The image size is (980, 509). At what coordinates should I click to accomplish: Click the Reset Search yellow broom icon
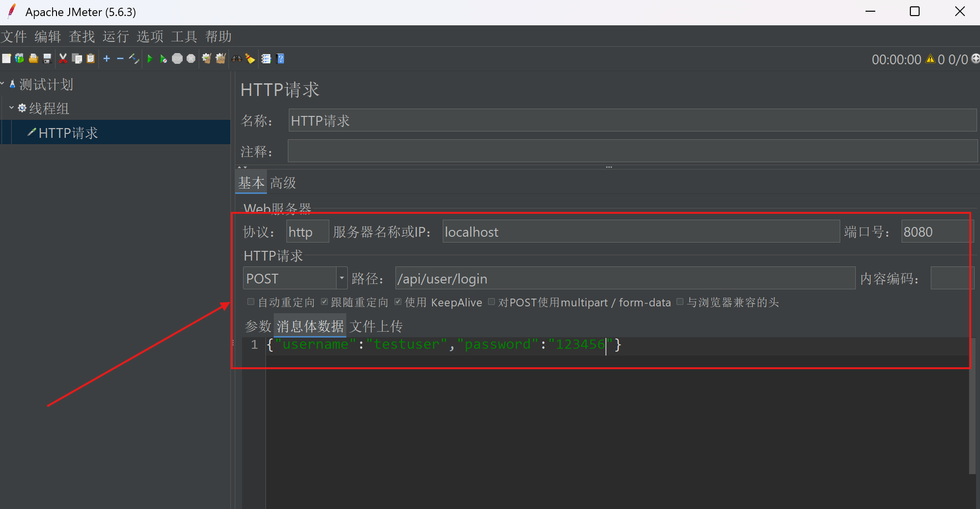click(250, 59)
